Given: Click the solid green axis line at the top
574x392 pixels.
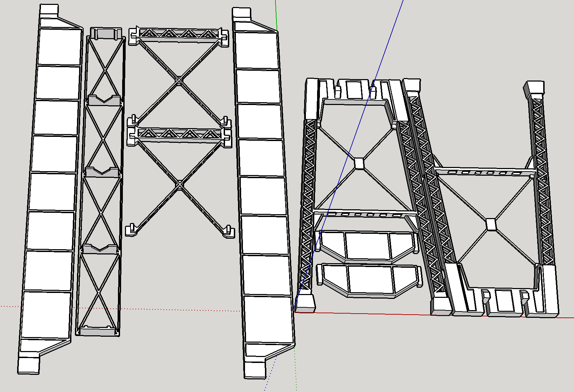Looking at the screenshot, I should tap(276, 15).
